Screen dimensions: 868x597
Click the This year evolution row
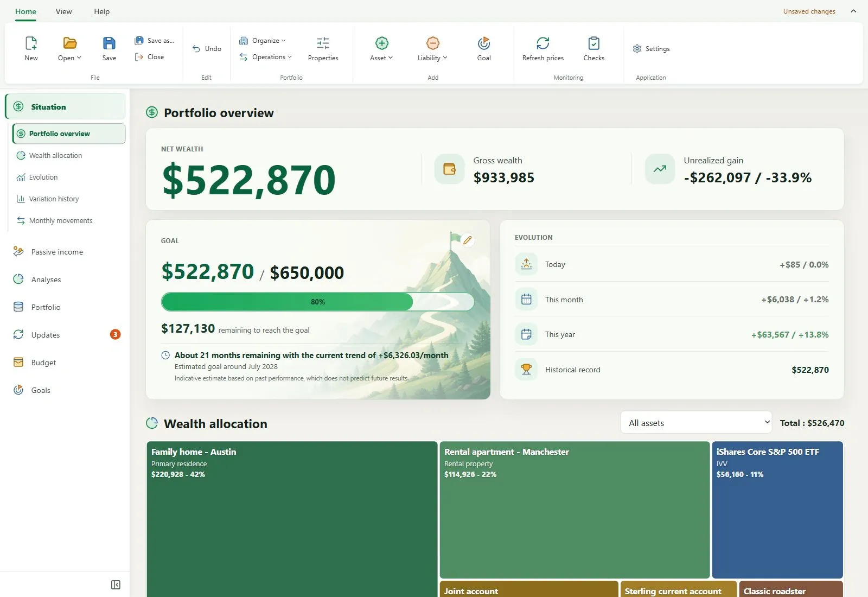tap(672, 334)
